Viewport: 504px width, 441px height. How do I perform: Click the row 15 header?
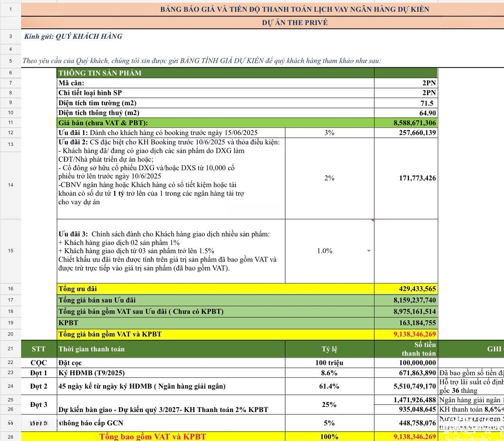(11, 251)
